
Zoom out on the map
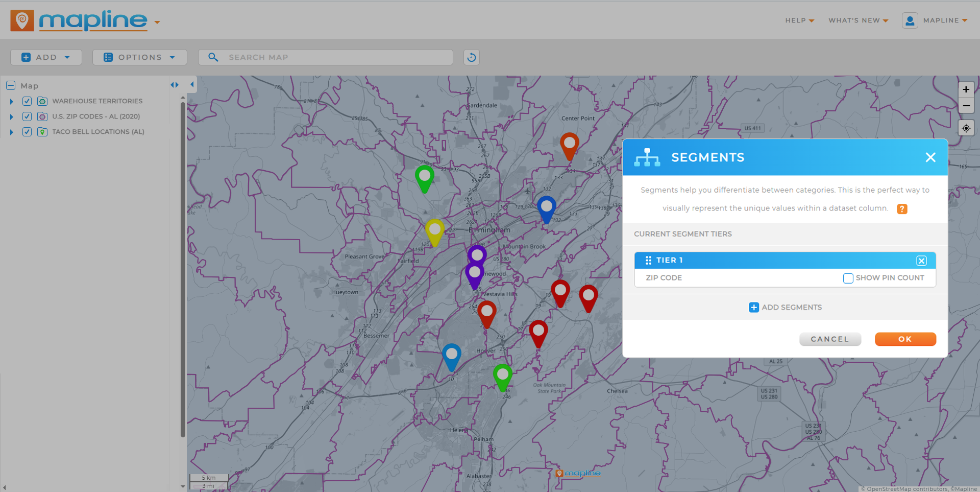(x=966, y=106)
